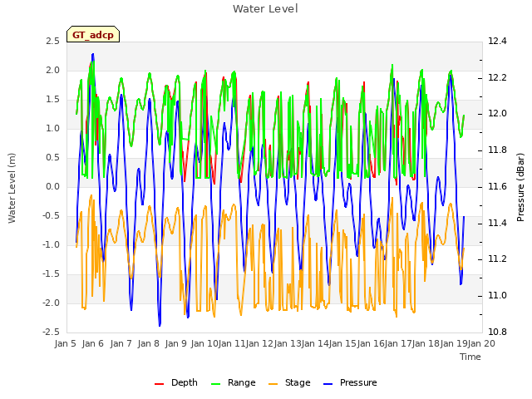
Task: Click the Jan 7 x-axis tick label
Action: click(x=121, y=343)
